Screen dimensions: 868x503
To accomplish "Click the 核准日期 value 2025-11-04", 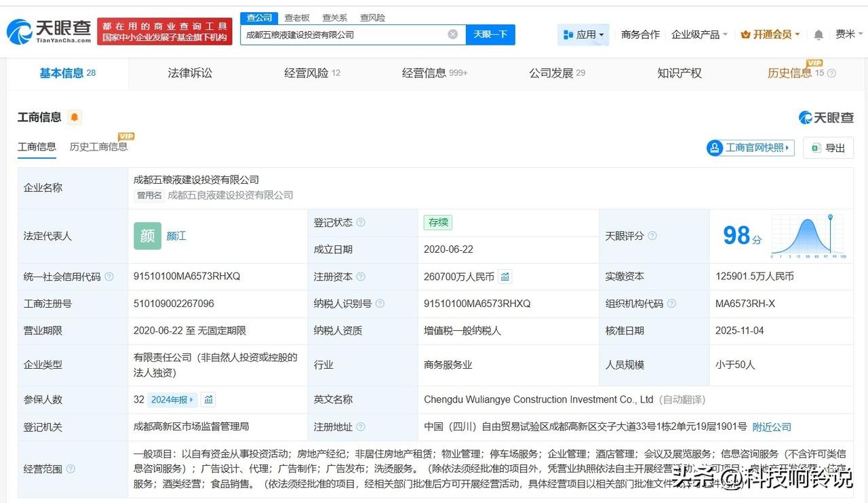I will pyautogui.click(x=740, y=331).
